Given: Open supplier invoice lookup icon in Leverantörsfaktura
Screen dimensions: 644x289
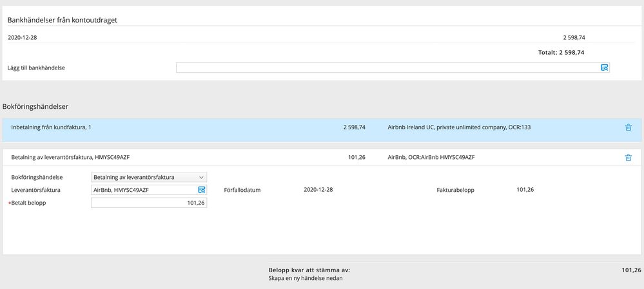Looking at the screenshot, I should (x=201, y=190).
